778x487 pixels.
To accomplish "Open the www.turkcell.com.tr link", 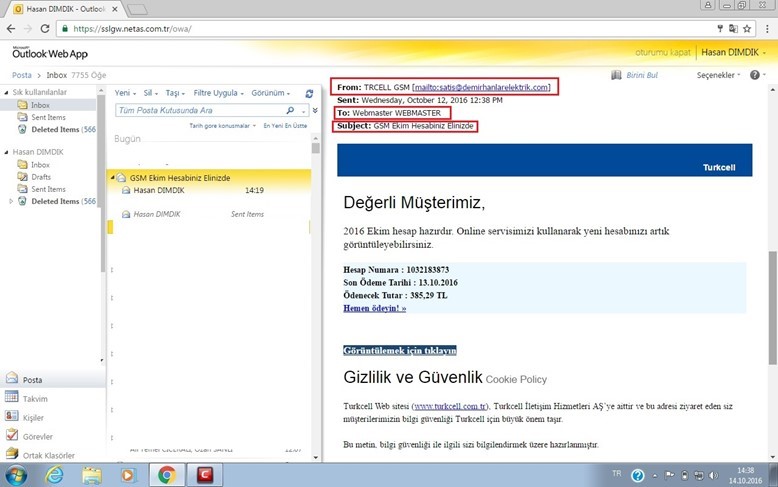I will coord(450,406).
